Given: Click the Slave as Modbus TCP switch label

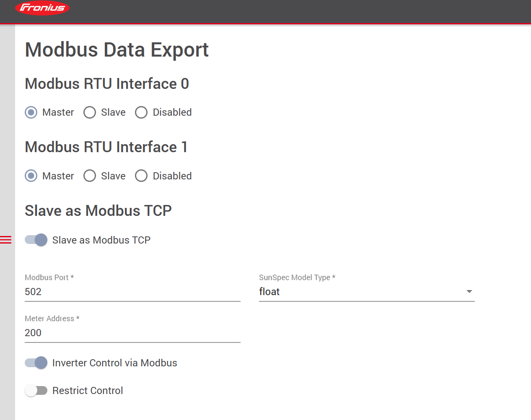Looking at the screenshot, I should (x=101, y=240).
